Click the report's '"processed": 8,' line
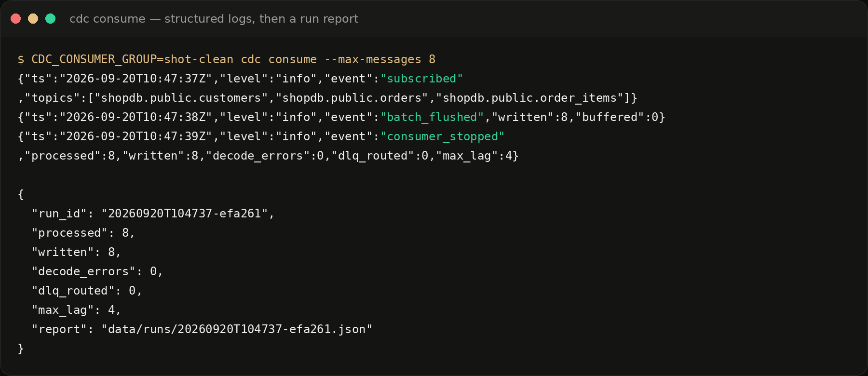This screenshot has height=376, width=868. click(x=83, y=233)
